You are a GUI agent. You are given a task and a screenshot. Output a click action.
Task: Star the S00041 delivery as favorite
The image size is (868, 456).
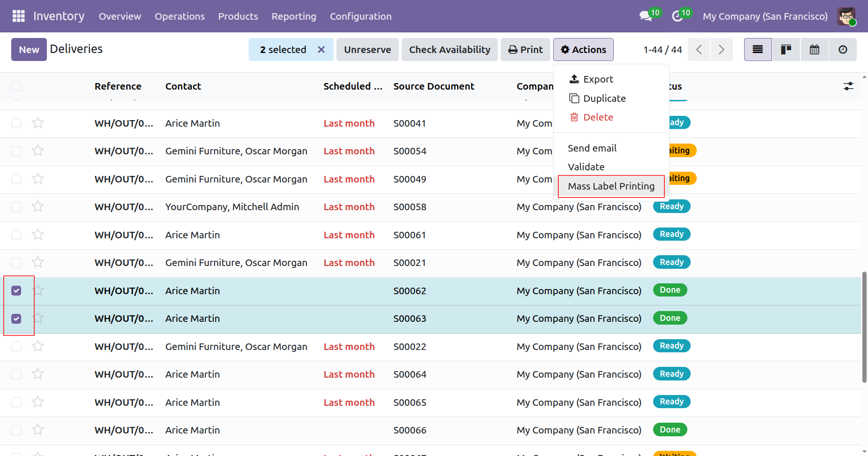[38, 123]
